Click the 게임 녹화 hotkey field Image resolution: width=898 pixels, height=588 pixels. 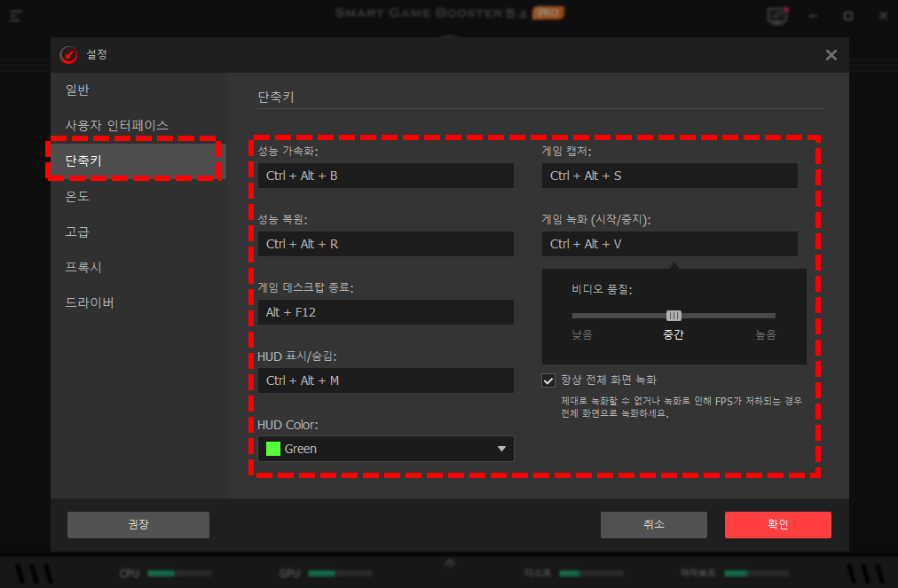tap(669, 244)
